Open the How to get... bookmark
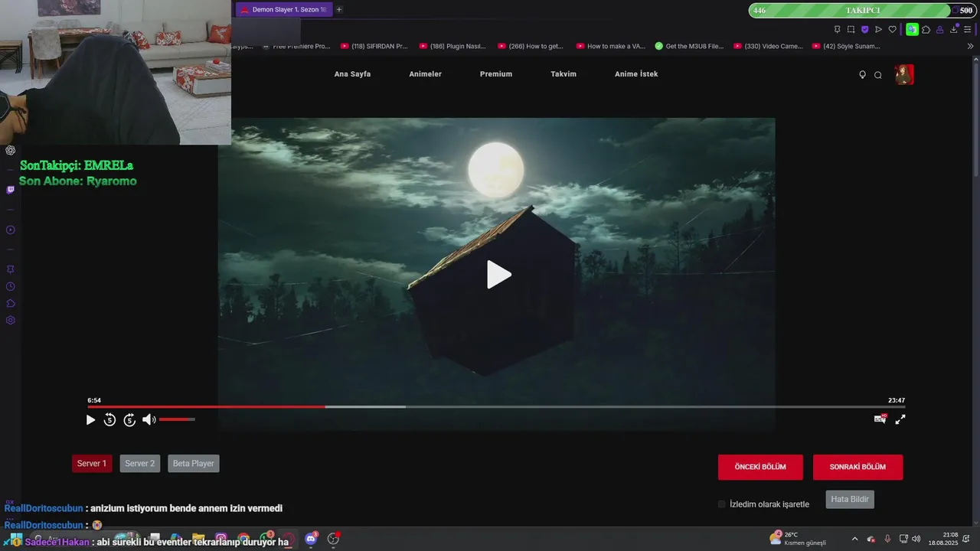The image size is (980, 551). coord(531,46)
